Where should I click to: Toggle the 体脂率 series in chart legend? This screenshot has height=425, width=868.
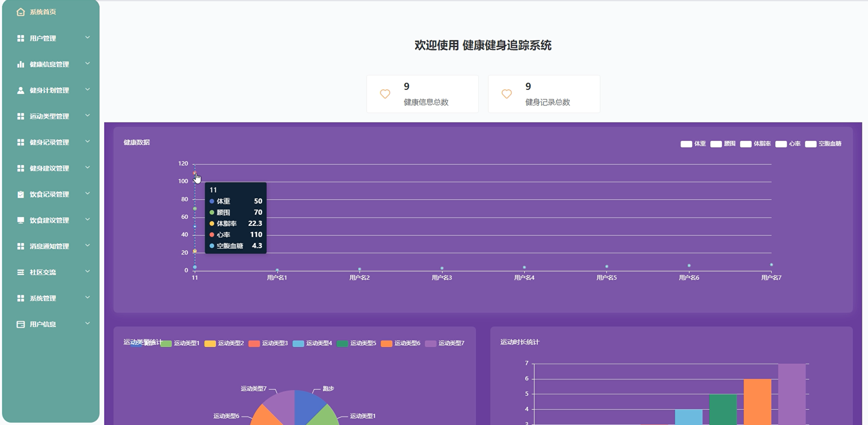[x=756, y=144]
